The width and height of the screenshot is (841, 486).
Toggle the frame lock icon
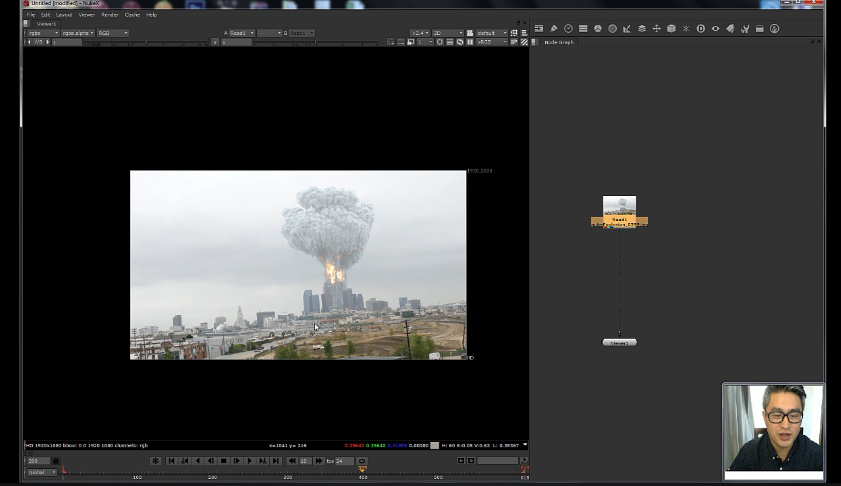[55, 461]
